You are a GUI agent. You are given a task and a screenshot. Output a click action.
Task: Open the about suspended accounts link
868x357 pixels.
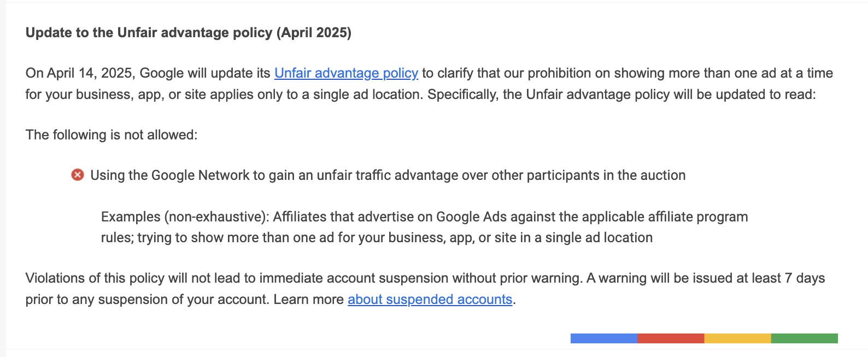[x=430, y=300]
